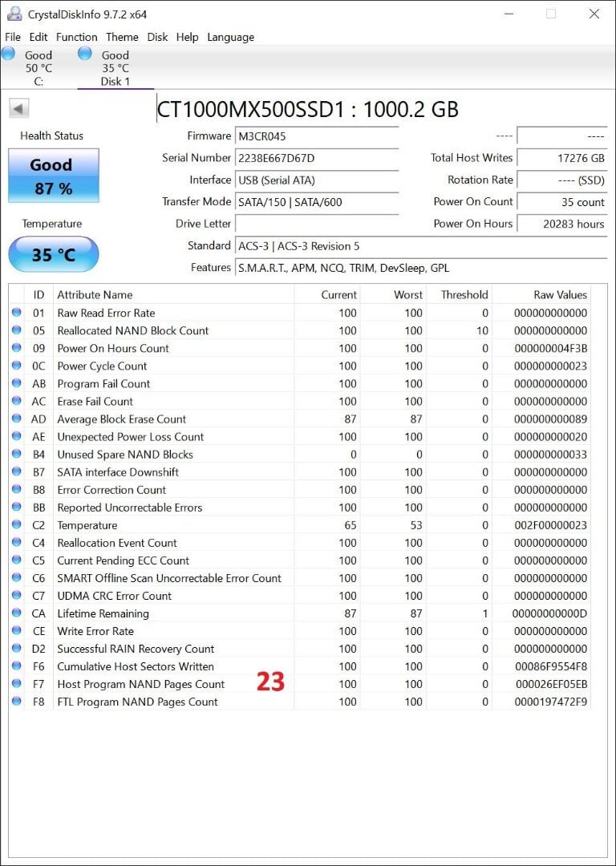Select the Disk 1 tab

click(115, 68)
